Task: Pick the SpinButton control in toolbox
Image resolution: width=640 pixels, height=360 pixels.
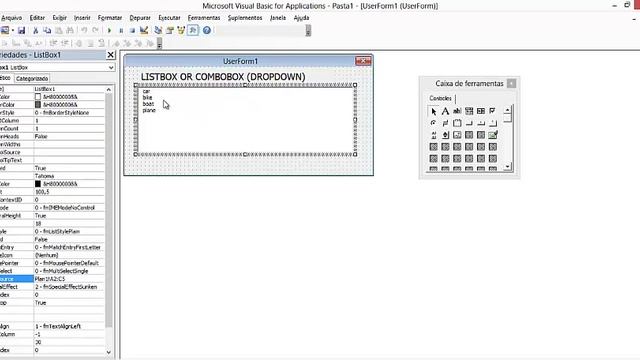Action: click(x=445, y=135)
